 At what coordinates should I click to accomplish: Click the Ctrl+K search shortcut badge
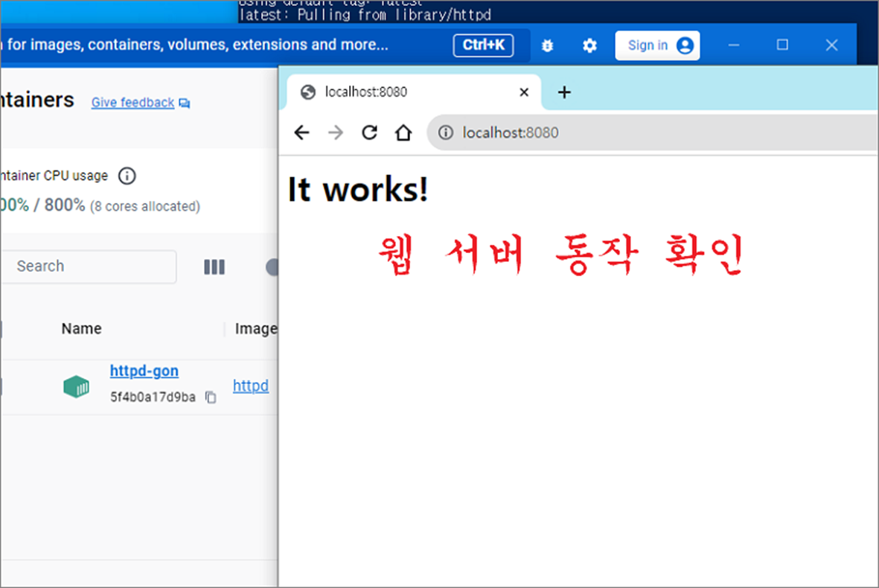[483, 45]
